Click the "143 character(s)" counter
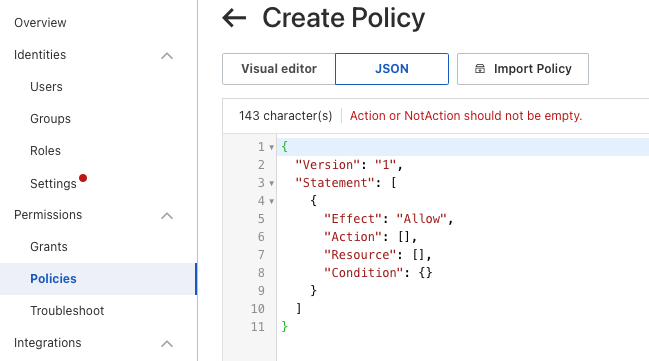The height and width of the screenshot is (361, 649). tap(286, 116)
